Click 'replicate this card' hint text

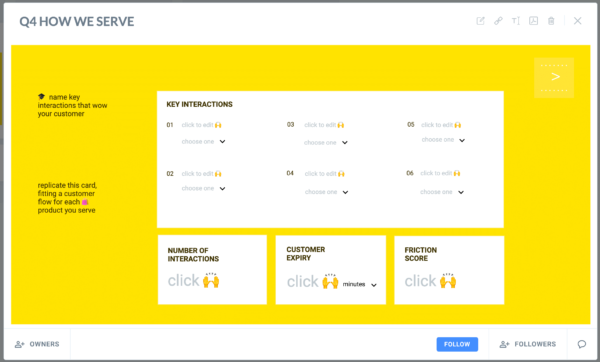pyautogui.click(x=67, y=198)
